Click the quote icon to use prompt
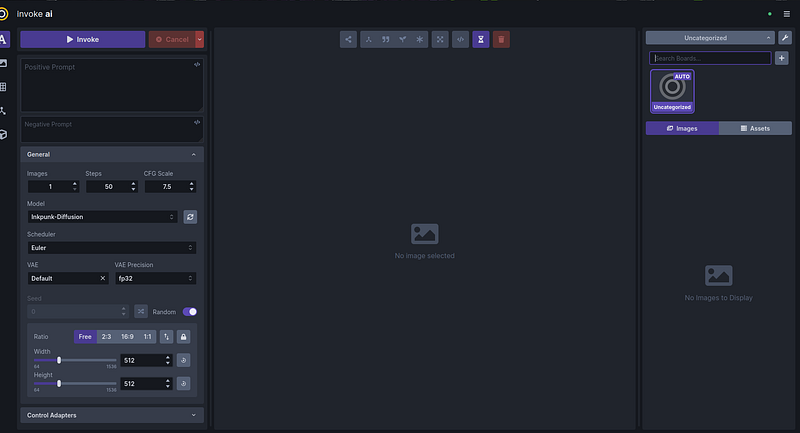The image size is (800, 433). (385, 40)
